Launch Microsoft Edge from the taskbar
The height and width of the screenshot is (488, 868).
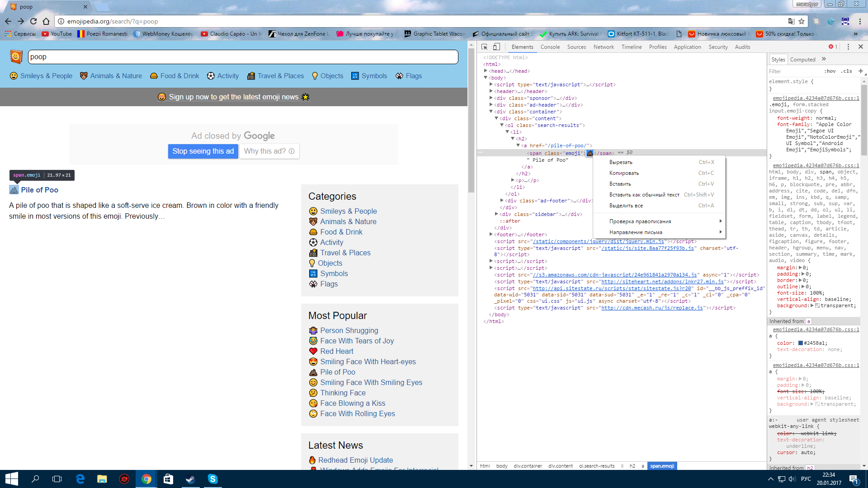(x=80, y=479)
